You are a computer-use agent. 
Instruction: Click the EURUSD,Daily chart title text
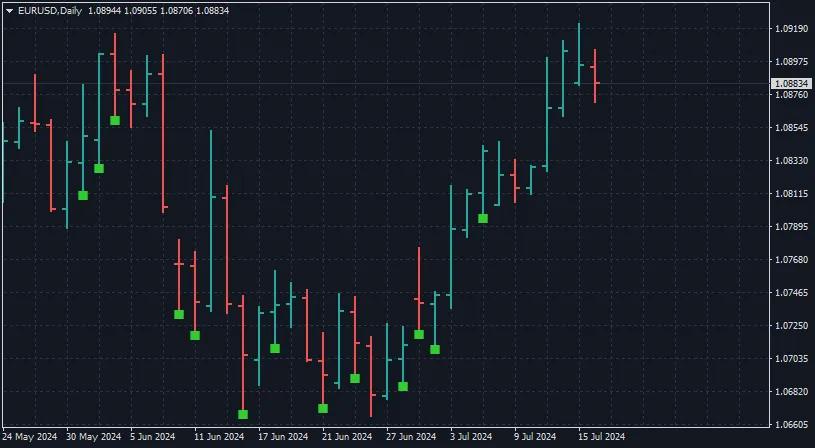tap(51, 10)
